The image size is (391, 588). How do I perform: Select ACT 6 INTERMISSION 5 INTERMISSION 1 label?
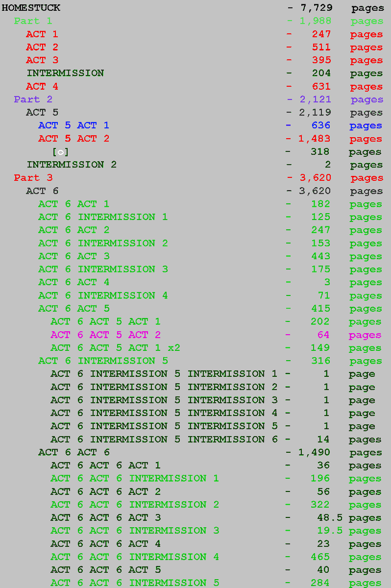[x=164, y=374]
